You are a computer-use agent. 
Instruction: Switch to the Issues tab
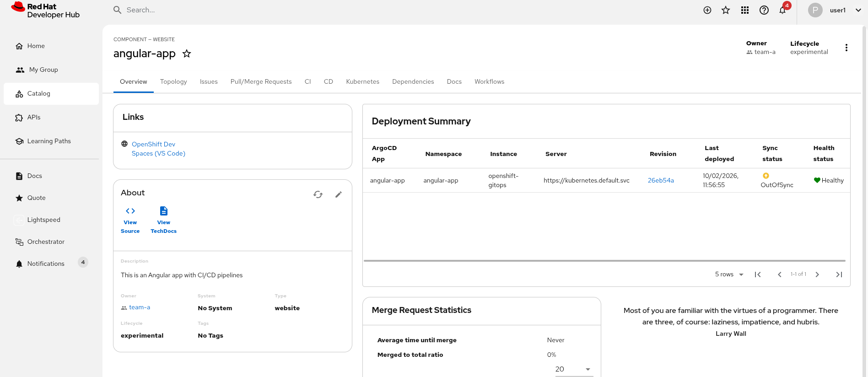(209, 81)
